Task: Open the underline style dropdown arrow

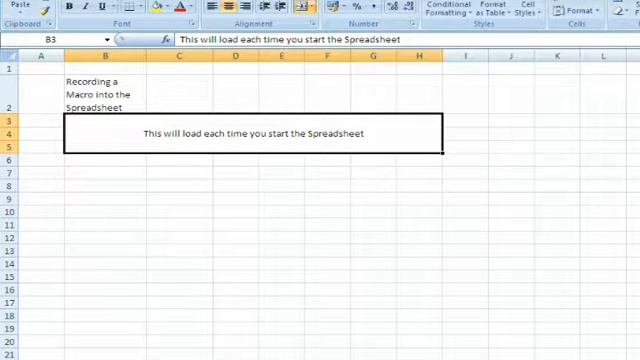Action: (x=113, y=7)
